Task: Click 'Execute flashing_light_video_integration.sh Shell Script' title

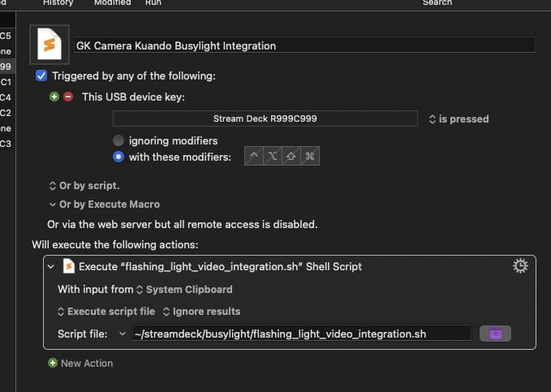Action: pos(220,266)
